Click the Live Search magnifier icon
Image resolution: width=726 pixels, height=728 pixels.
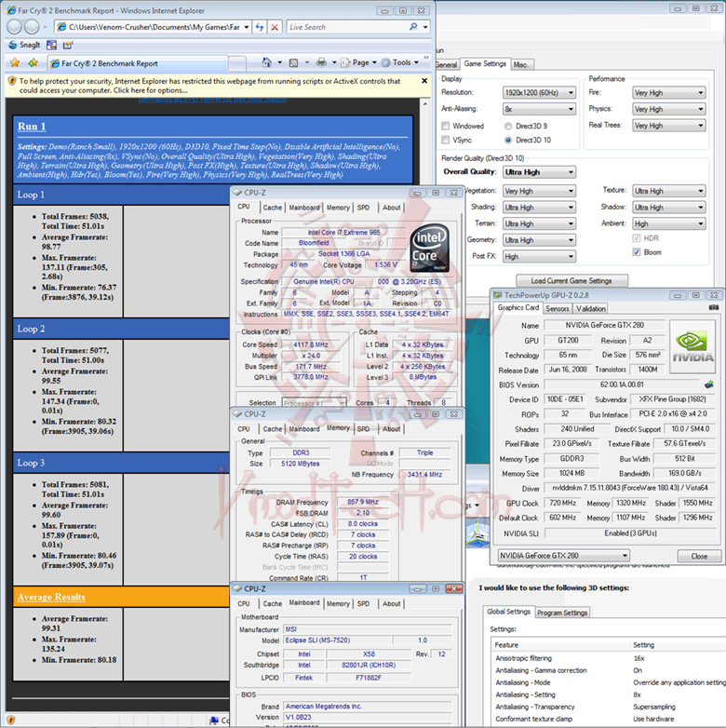[x=413, y=27]
